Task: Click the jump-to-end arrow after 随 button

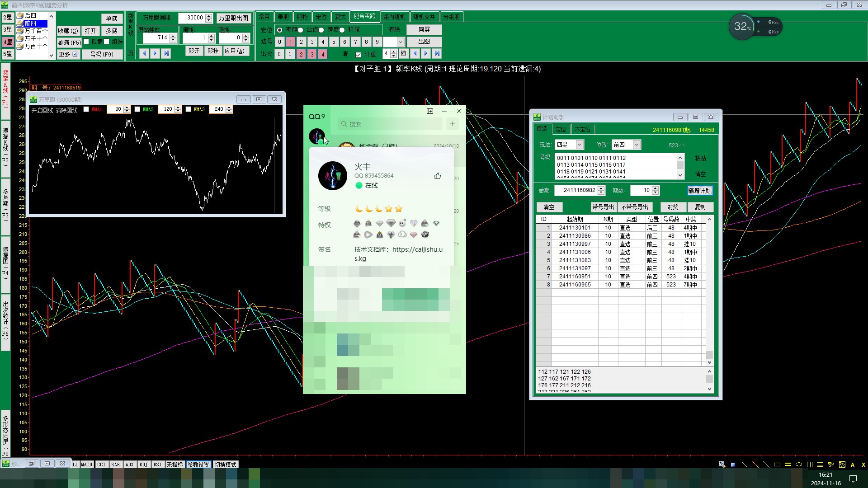Action: coord(437,53)
